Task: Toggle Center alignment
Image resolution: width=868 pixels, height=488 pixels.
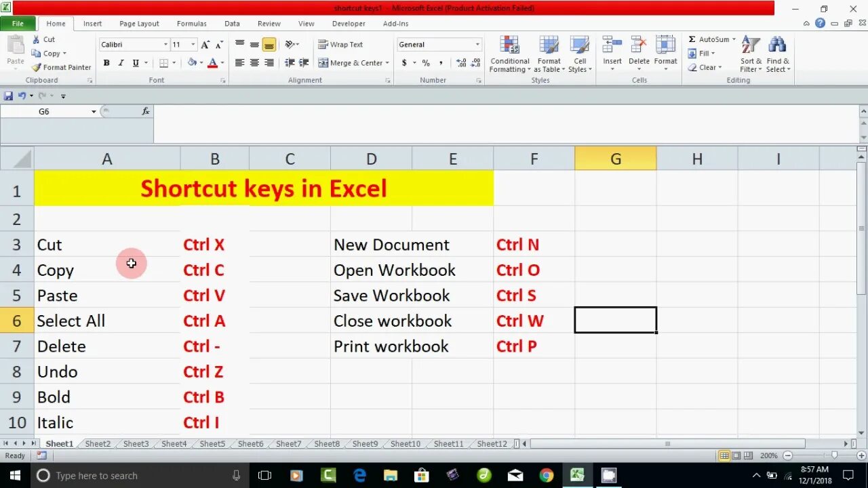Action: click(254, 63)
